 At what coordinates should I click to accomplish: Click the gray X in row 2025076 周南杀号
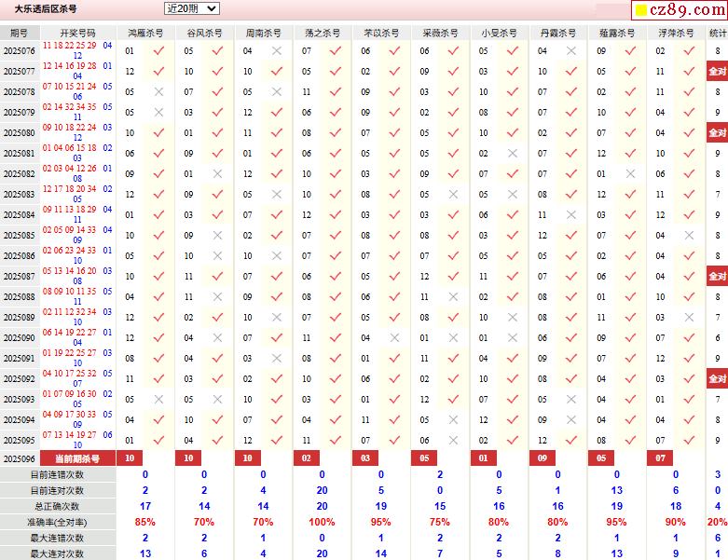click(277, 50)
